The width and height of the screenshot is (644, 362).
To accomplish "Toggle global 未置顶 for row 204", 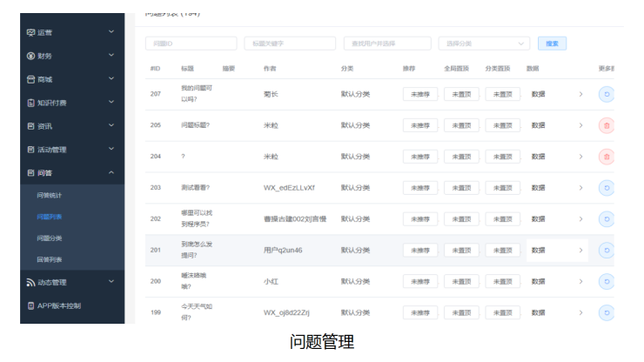I will point(461,157).
